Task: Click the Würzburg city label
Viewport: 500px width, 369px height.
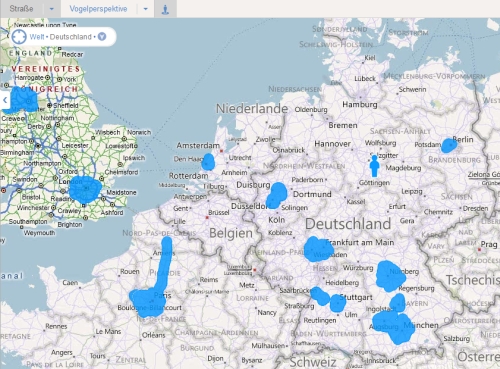Action: 358,268
